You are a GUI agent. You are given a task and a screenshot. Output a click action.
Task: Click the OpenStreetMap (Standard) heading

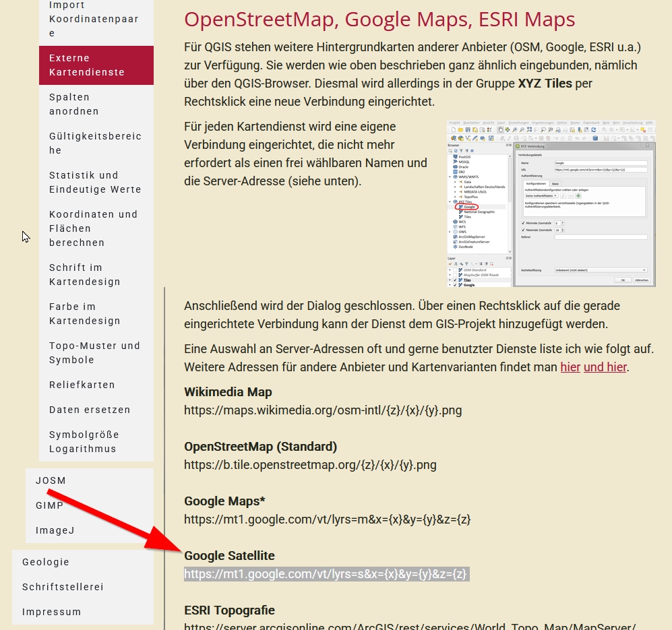click(261, 447)
